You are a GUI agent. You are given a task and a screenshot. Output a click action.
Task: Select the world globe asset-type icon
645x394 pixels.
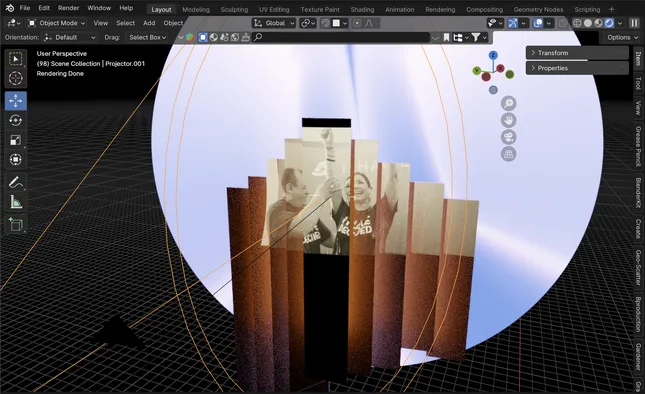(235, 37)
